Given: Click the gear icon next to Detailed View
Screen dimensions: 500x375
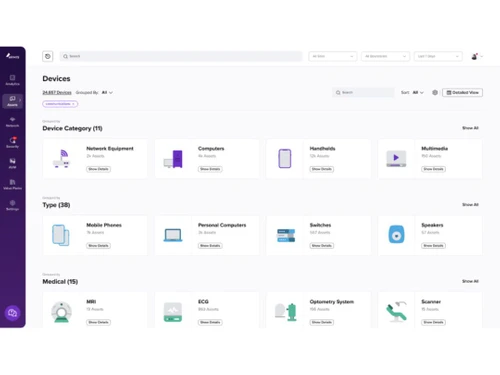Looking at the screenshot, I should pos(435,92).
